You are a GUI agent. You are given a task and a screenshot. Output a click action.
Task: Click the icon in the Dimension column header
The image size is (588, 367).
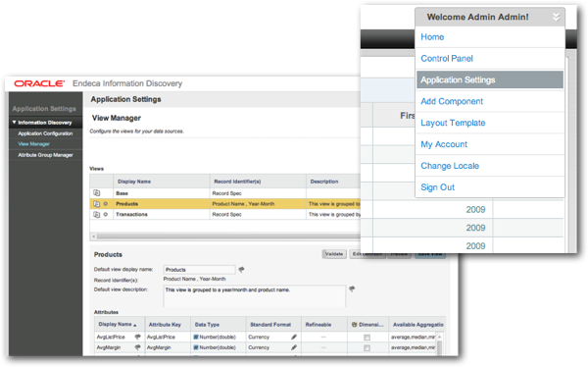click(x=355, y=325)
